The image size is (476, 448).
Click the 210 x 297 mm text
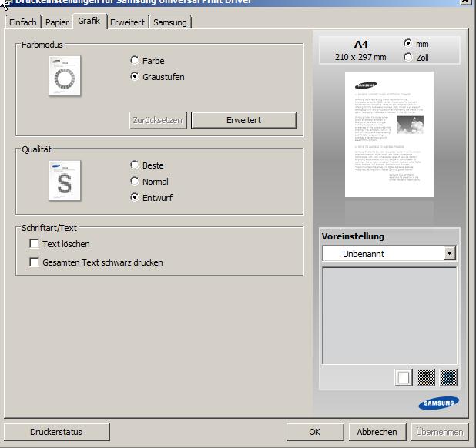pyautogui.click(x=360, y=57)
